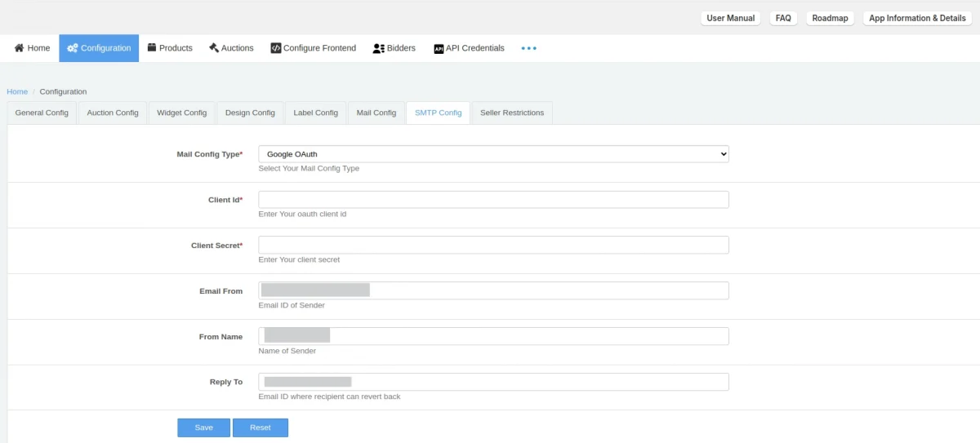
Task: Click the Configuration gears icon
Action: pyautogui.click(x=73, y=48)
